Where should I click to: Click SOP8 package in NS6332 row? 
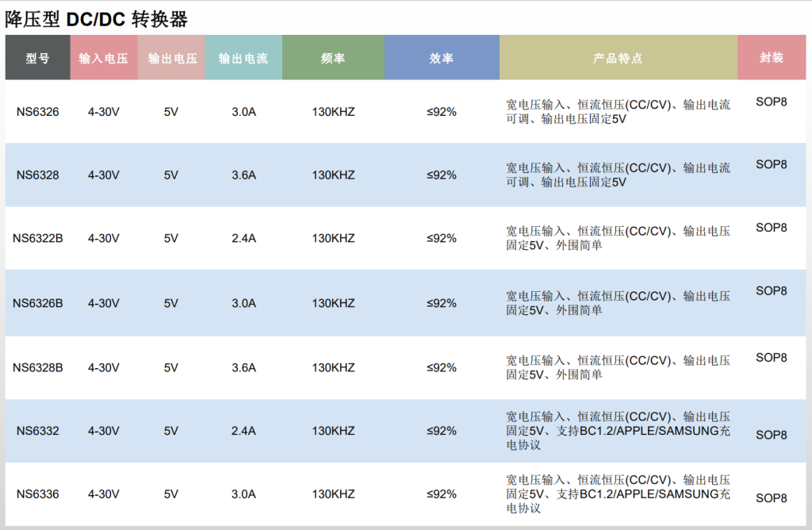tap(772, 435)
